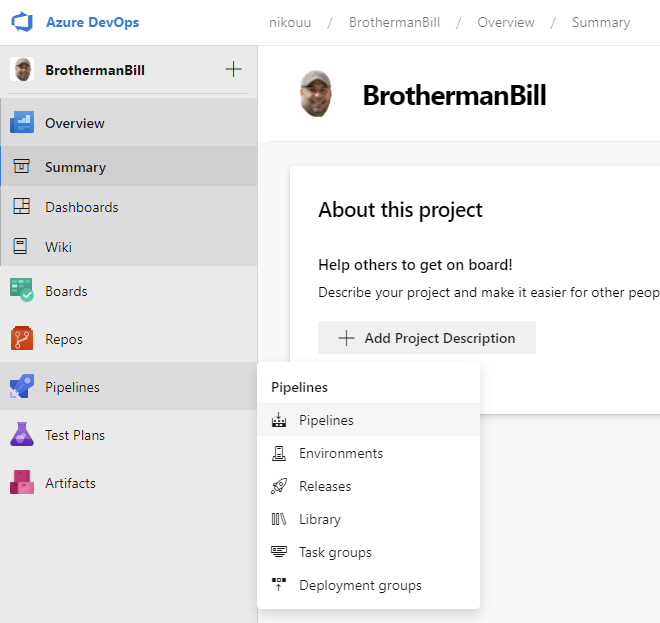The image size is (660, 623).
Task: Select Pipelines in the left sidebar
Action: [129, 386]
